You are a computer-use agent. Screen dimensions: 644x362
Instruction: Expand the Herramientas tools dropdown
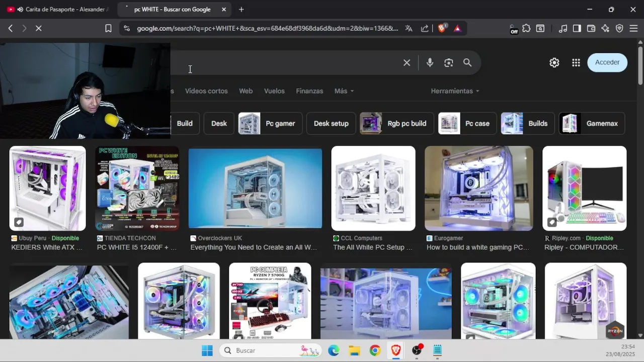[455, 91]
